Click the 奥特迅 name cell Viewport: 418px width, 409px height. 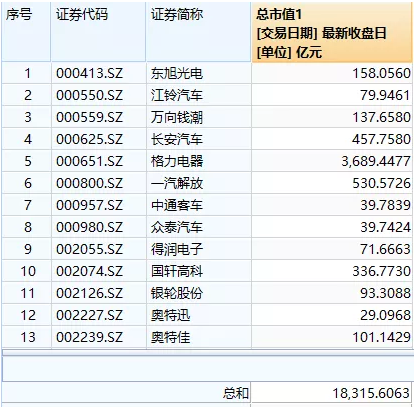click(x=199, y=315)
